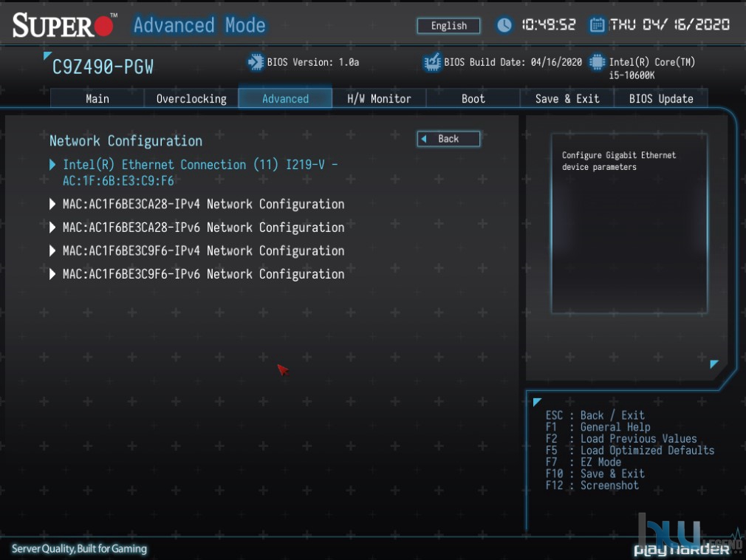Switch to the Main tab
Screen dimensions: 746x560
pyautogui.click(x=97, y=98)
